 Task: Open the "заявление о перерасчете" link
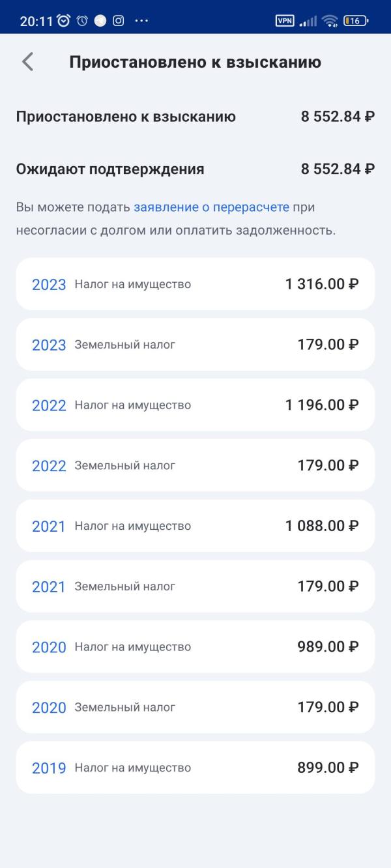(x=211, y=207)
